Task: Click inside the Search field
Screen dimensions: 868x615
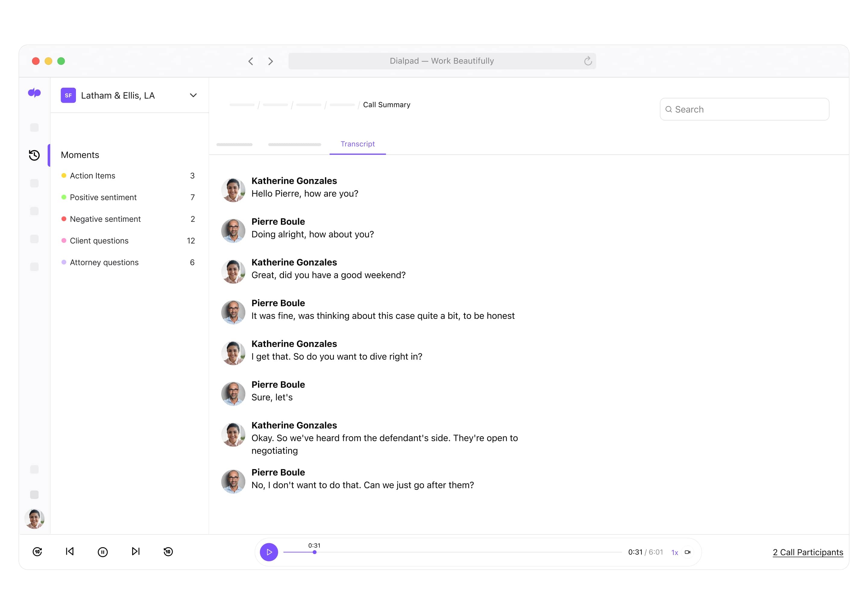Action: coord(744,109)
